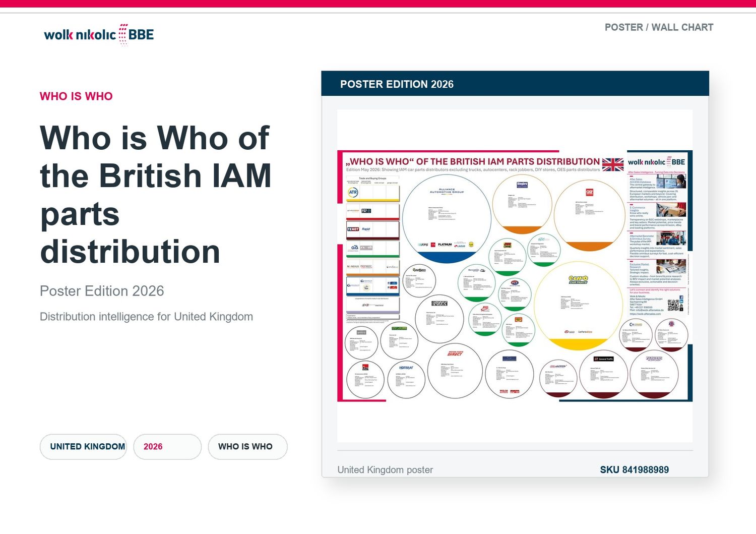Select the UNITED KINGDOM tag

tap(84, 447)
